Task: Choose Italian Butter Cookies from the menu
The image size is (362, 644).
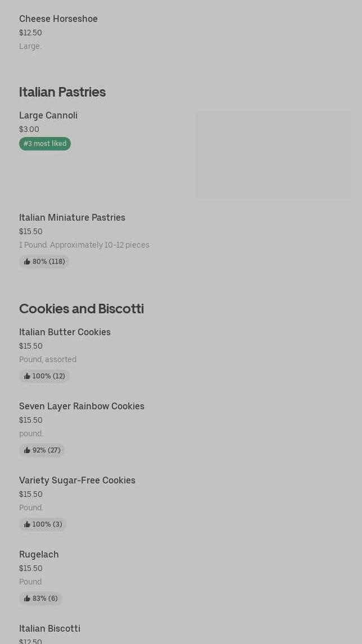Action: click(65, 332)
